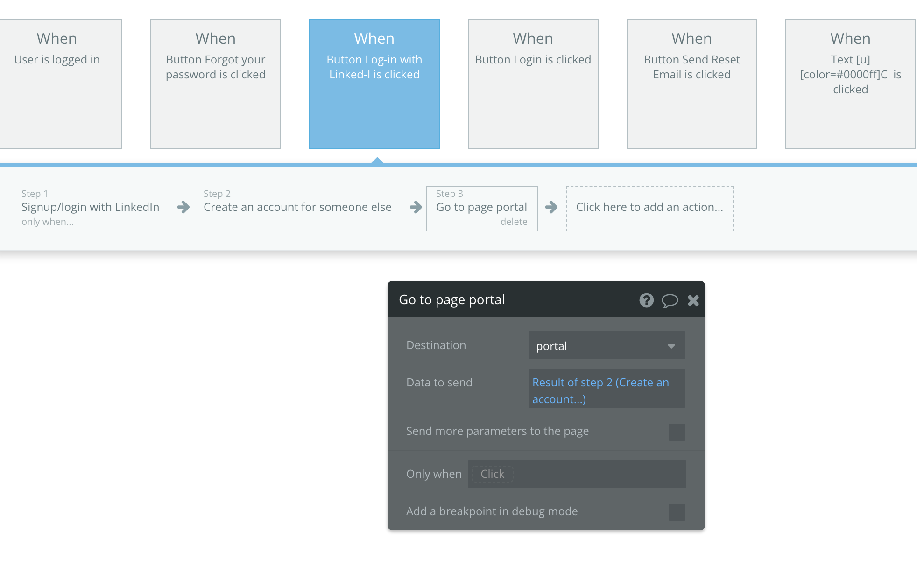Click arrow between Step 2 and Step 3
This screenshot has width=917, height=588.
[416, 207]
